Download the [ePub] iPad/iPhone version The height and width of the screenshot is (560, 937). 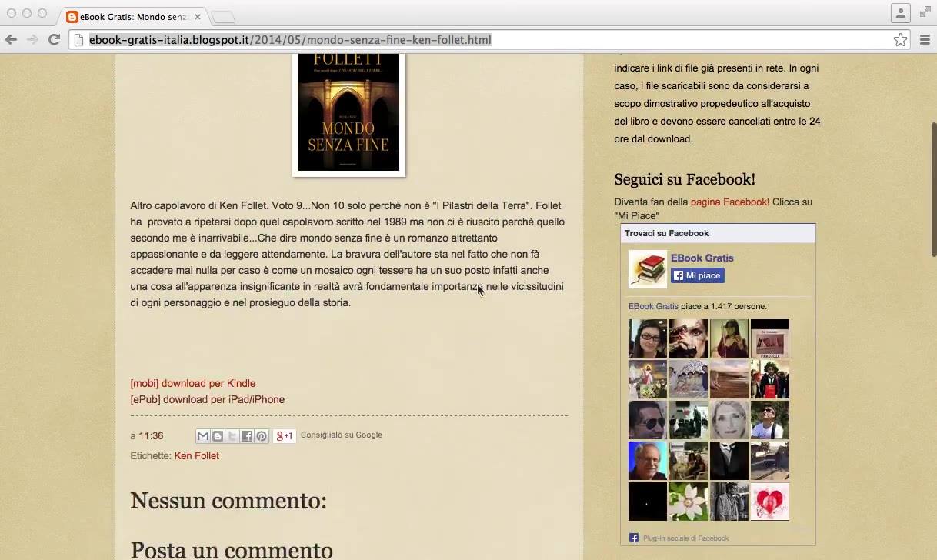tap(208, 399)
